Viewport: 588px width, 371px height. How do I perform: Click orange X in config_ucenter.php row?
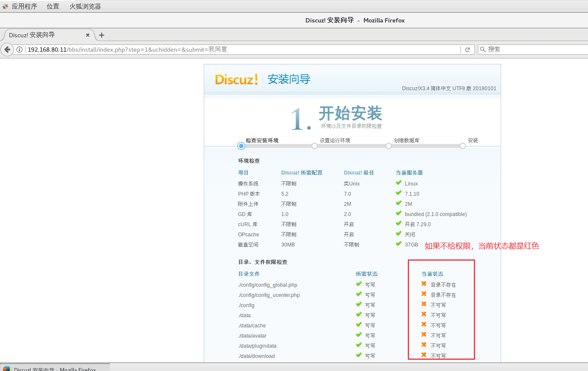coord(424,294)
